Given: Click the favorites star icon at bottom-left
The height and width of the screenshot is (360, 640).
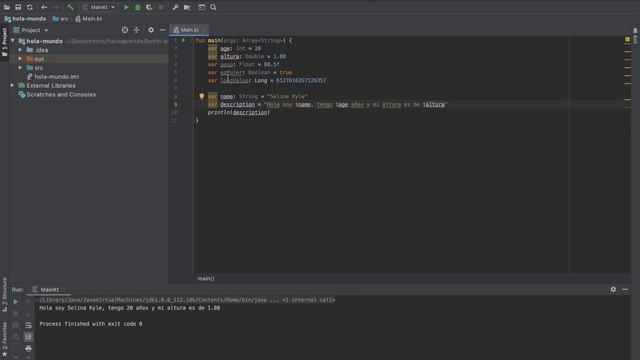Looking at the screenshot, I should (x=4, y=354).
